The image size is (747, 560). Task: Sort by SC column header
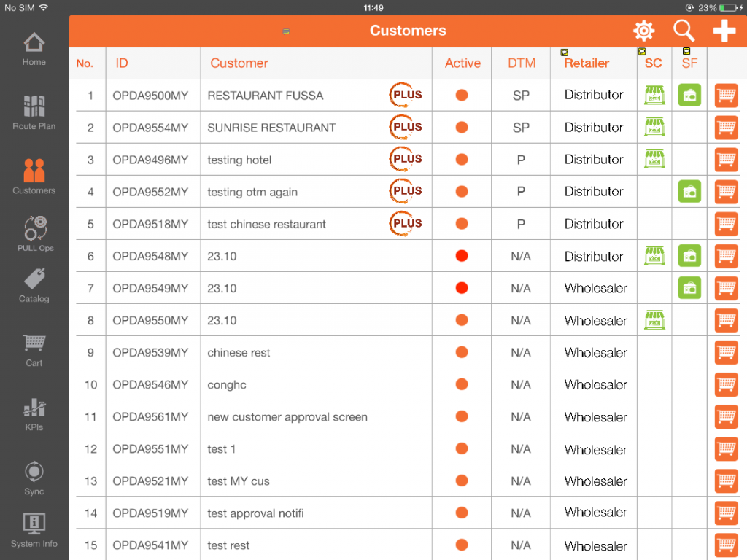(x=653, y=63)
